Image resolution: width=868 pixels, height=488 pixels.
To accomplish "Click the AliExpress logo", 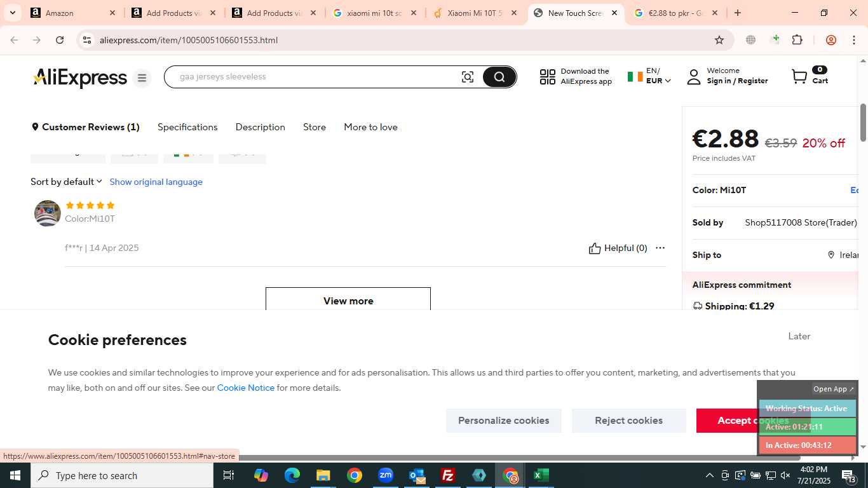I will point(80,78).
